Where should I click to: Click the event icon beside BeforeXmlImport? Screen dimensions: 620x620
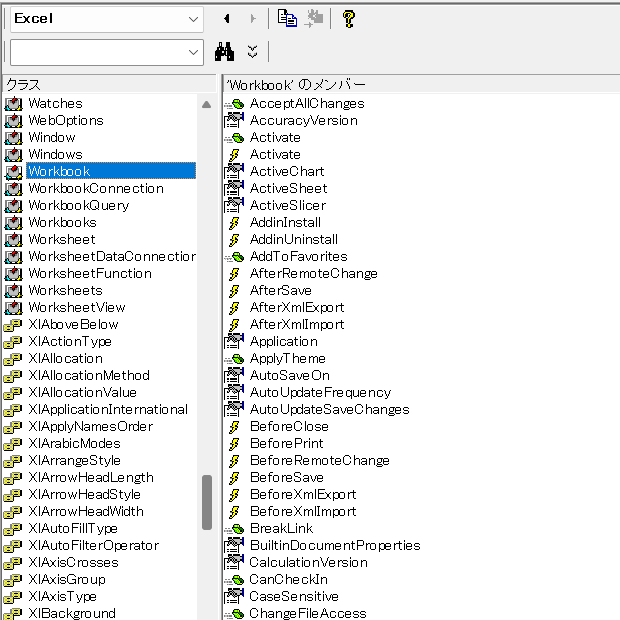(234, 512)
